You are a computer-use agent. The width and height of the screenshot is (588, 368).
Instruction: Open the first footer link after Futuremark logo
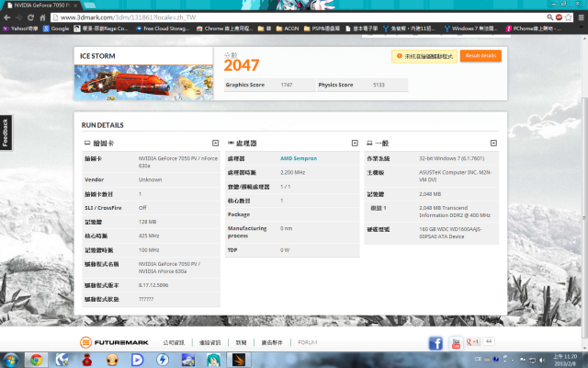click(x=174, y=342)
